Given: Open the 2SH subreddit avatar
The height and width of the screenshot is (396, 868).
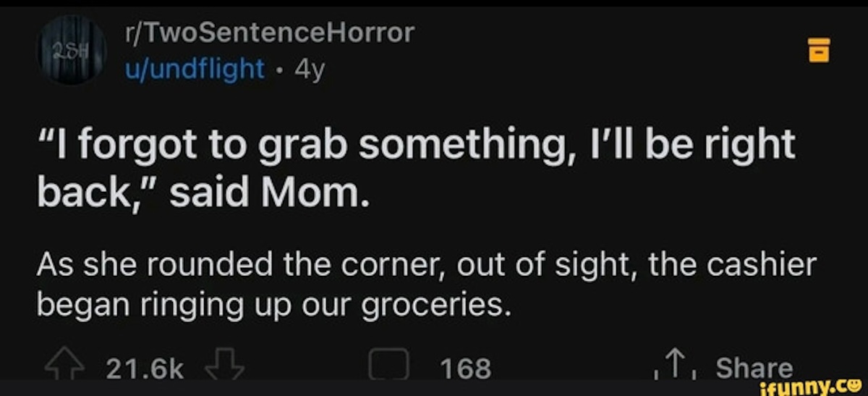Looking at the screenshot, I should [69, 49].
